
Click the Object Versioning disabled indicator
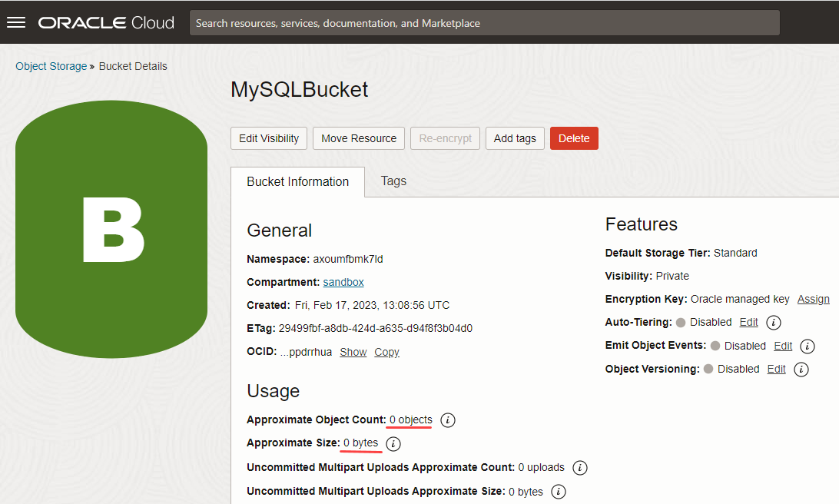pos(708,369)
